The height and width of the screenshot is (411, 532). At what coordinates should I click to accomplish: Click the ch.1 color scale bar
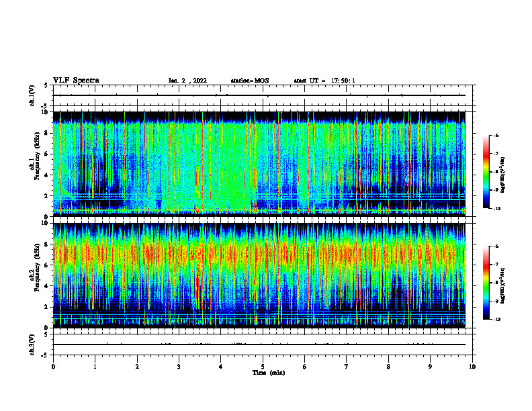click(486, 172)
